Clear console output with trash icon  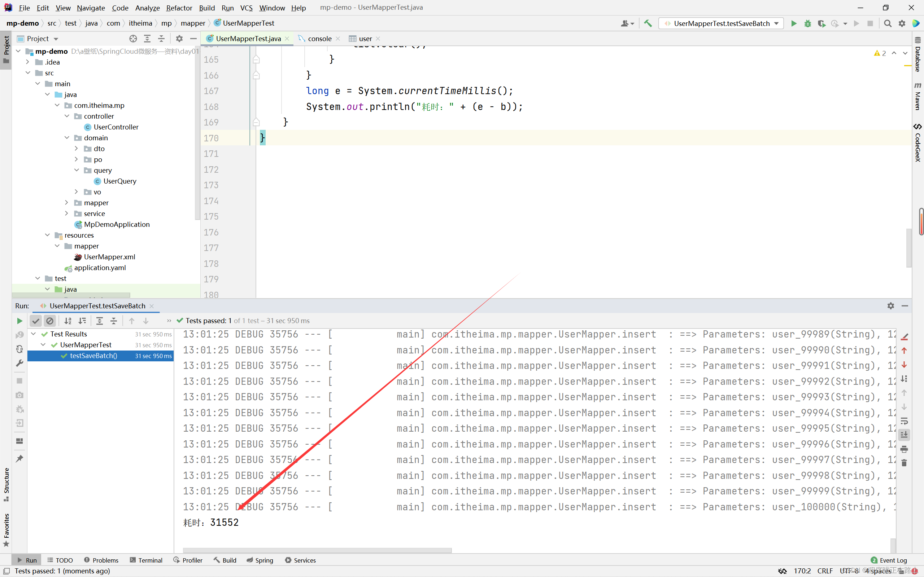coord(904,463)
